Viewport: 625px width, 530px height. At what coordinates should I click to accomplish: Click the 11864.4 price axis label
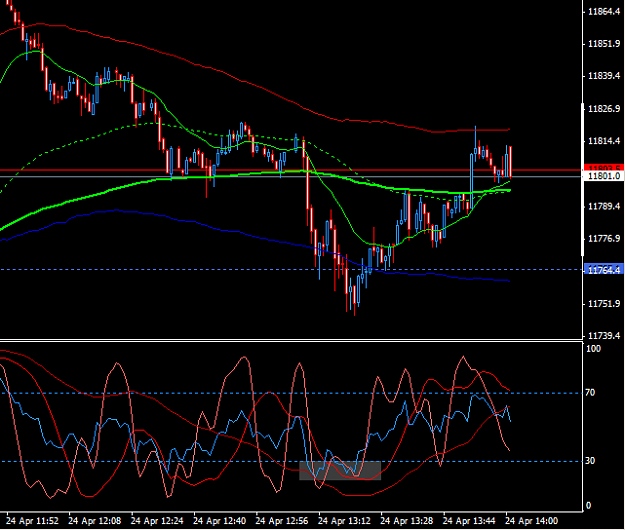[x=604, y=12]
